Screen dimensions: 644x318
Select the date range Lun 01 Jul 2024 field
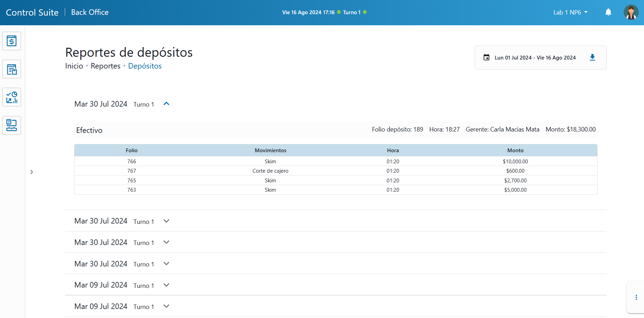click(535, 58)
